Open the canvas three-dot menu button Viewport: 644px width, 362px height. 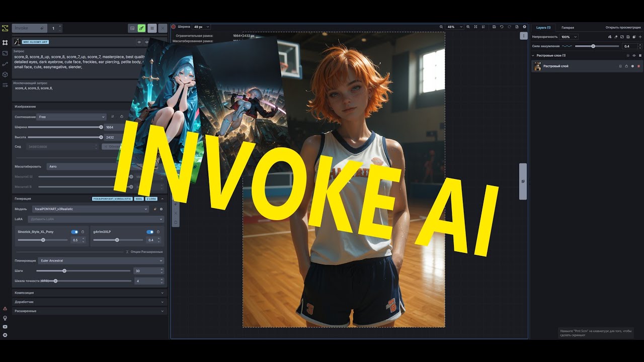click(x=524, y=36)
